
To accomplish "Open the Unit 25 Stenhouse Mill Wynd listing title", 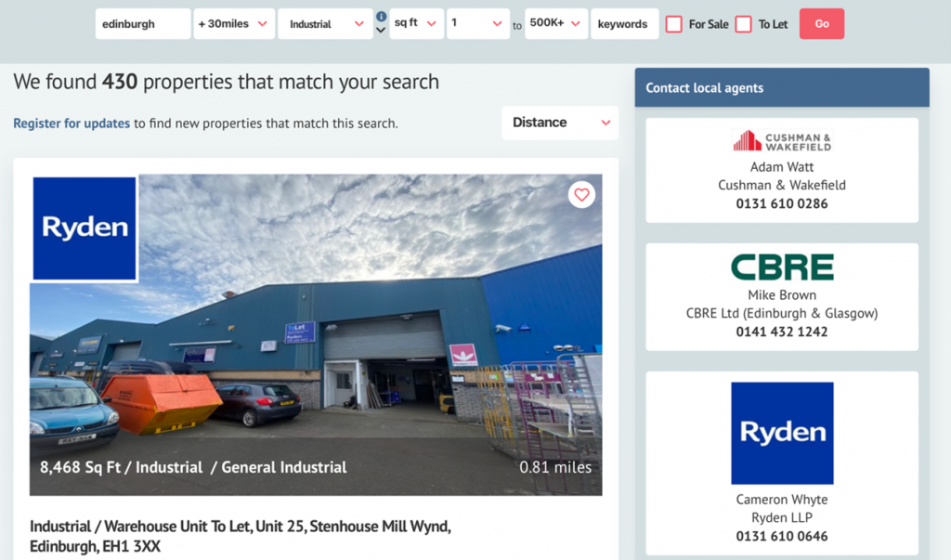I will pos(241,536).
